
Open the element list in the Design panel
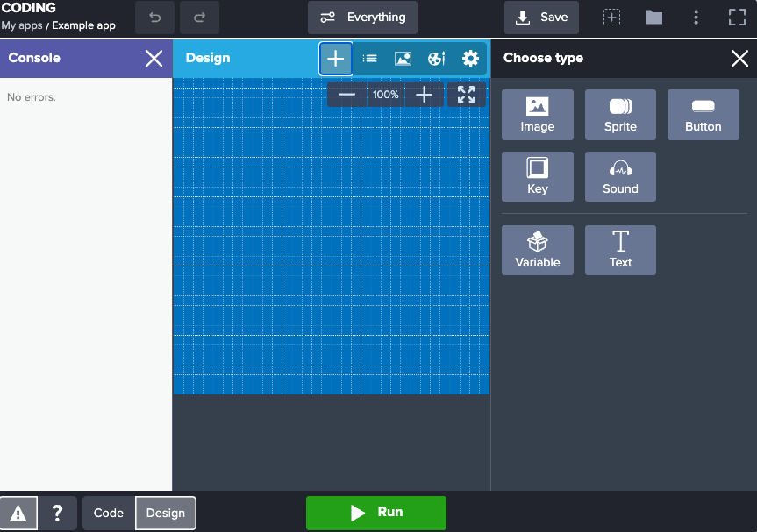tap(369, 59)
